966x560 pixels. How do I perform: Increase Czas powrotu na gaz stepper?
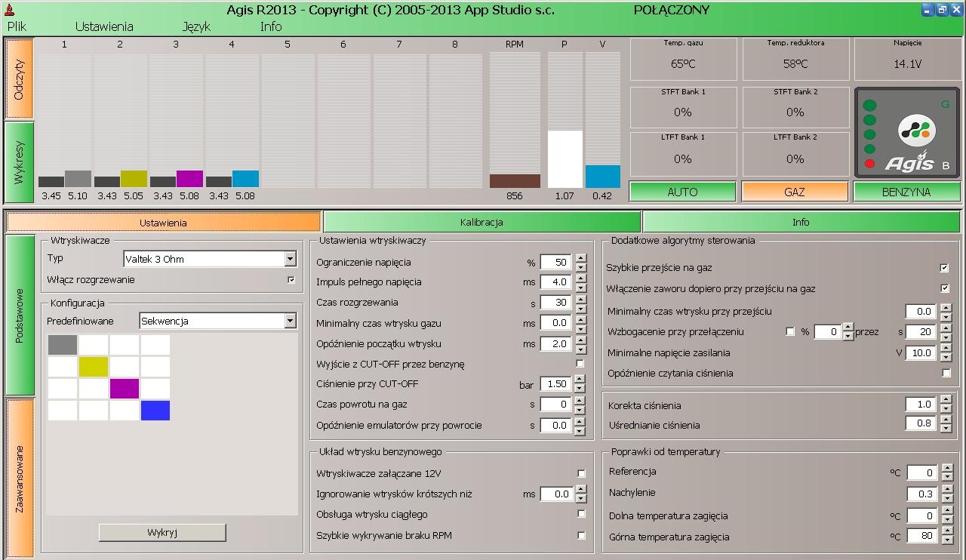pyautogui.click(x=580, y=401)
